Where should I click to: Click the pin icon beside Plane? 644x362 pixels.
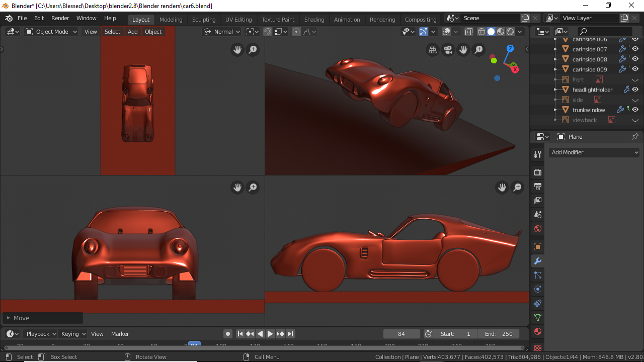click(x=634, y=137)
